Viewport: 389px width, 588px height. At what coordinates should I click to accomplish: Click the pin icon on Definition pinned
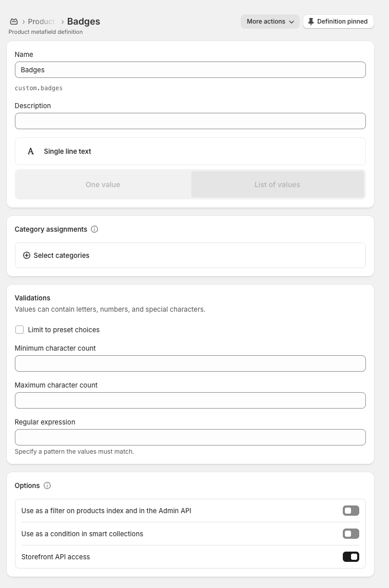point(311,22)
